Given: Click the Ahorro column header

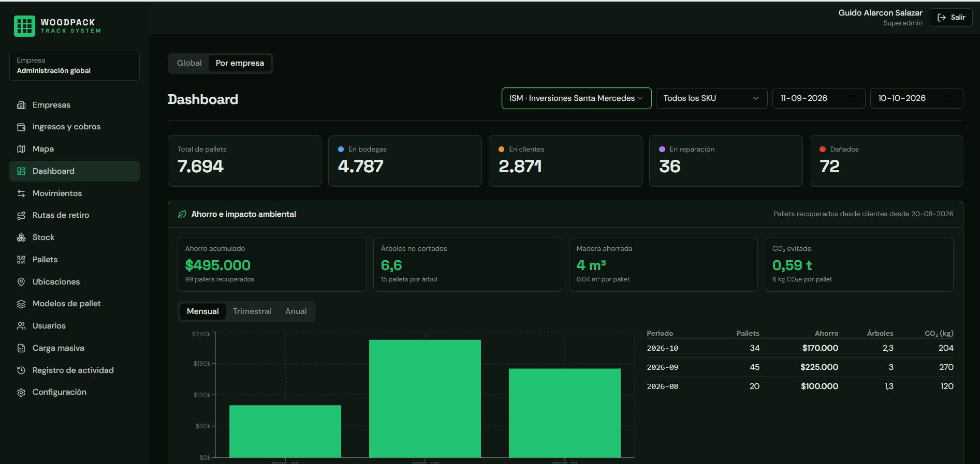Looking at the screenshot, I should pyautogui.click(x=826, y=334).
